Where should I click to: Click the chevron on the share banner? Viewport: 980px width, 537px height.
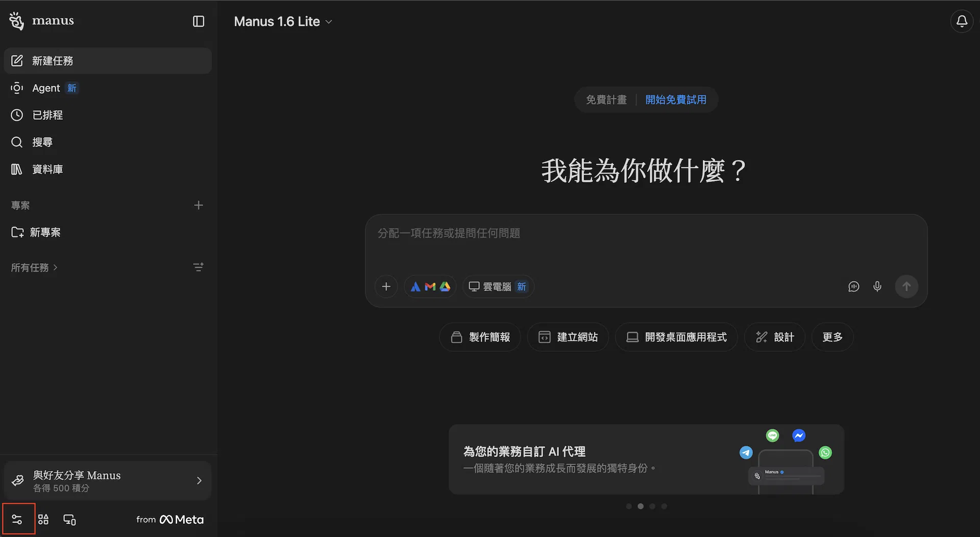pyautogui.click(x=199, y=481)
